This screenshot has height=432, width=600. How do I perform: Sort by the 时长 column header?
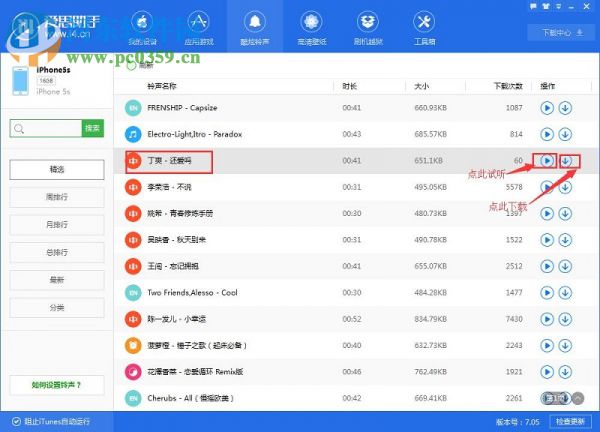pyautogui.click(x=350, y=86)
